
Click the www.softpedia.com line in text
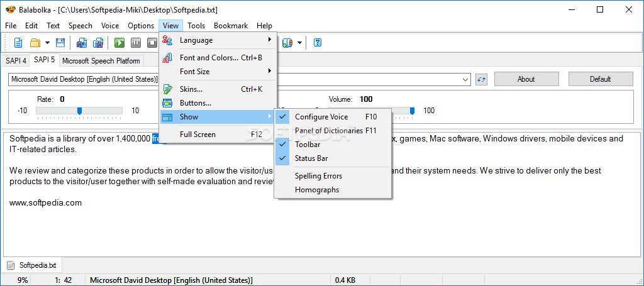point(45,202)
